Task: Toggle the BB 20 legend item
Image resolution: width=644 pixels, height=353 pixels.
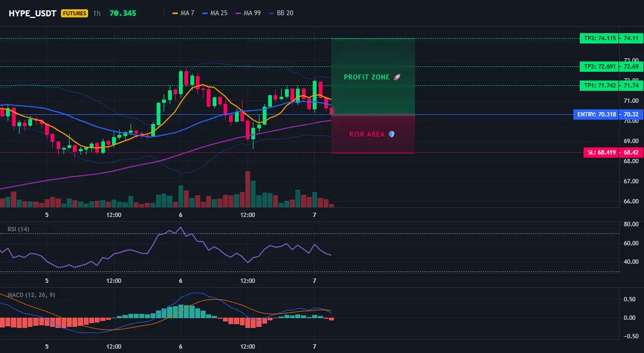Action: [x=281, y=13]
